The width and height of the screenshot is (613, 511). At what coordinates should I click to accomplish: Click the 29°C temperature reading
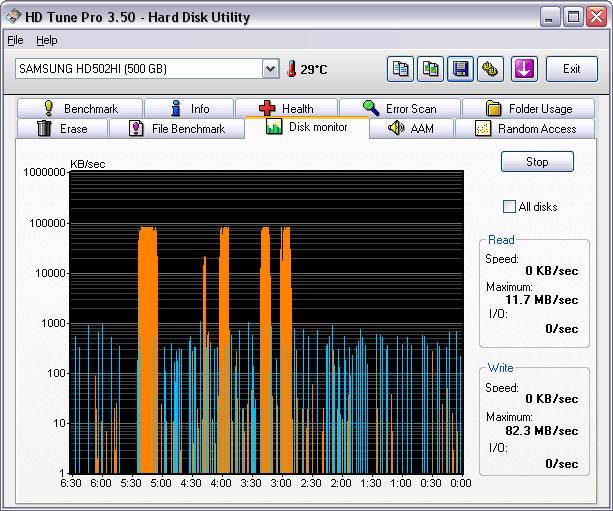(314, 70)
